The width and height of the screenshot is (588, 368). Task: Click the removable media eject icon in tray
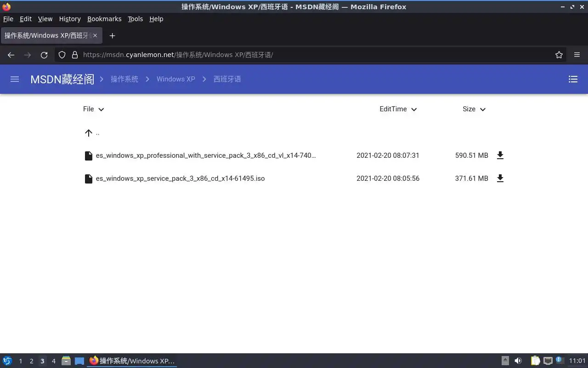[x=505, y=361]
